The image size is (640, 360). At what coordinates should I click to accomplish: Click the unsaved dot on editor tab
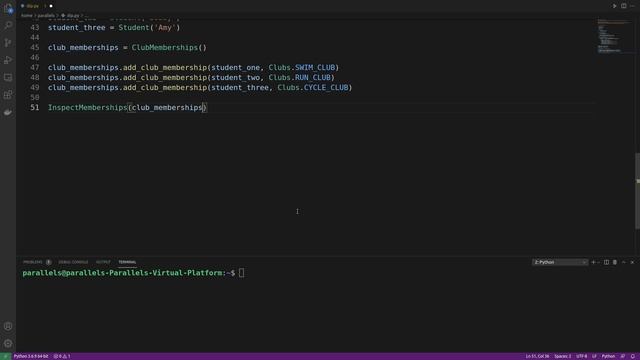[51, 6]
